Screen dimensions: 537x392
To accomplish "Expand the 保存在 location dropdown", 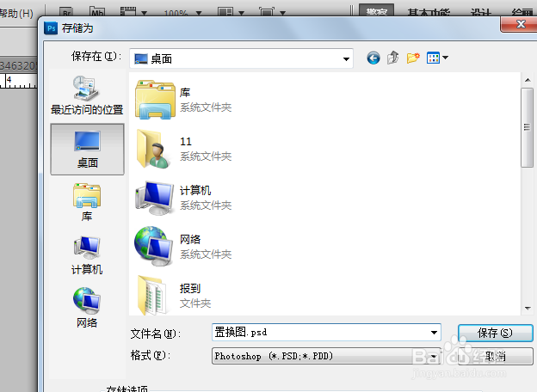I will coord(346,58).
